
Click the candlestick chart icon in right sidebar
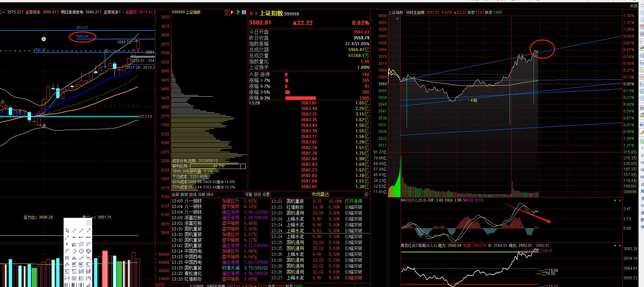[x=642, y=48]
